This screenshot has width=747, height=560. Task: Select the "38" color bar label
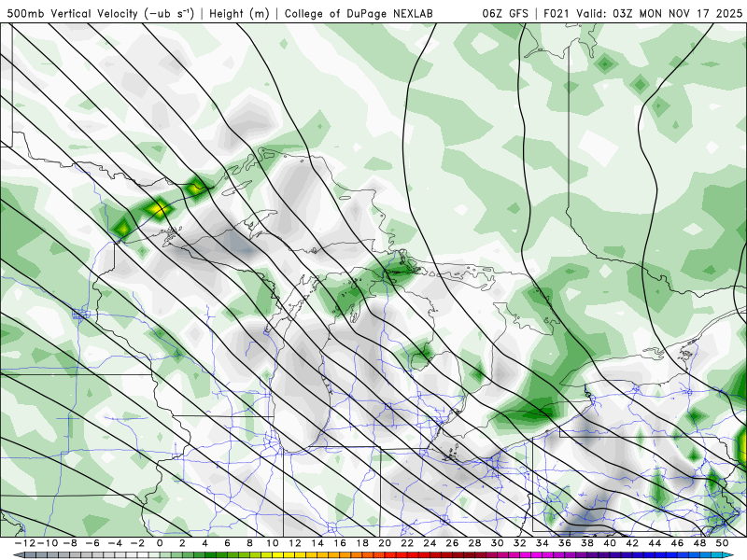587,543
